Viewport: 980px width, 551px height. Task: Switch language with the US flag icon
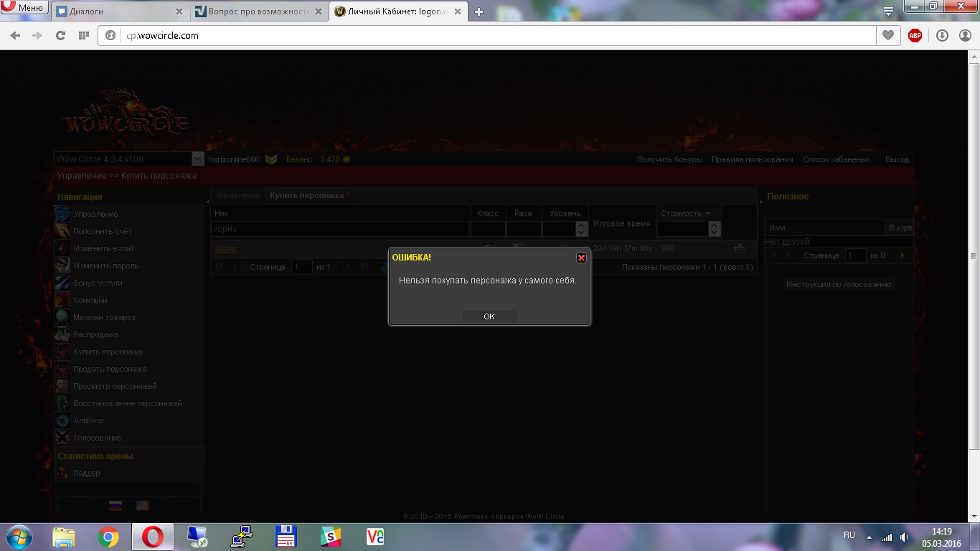(142, 506)
